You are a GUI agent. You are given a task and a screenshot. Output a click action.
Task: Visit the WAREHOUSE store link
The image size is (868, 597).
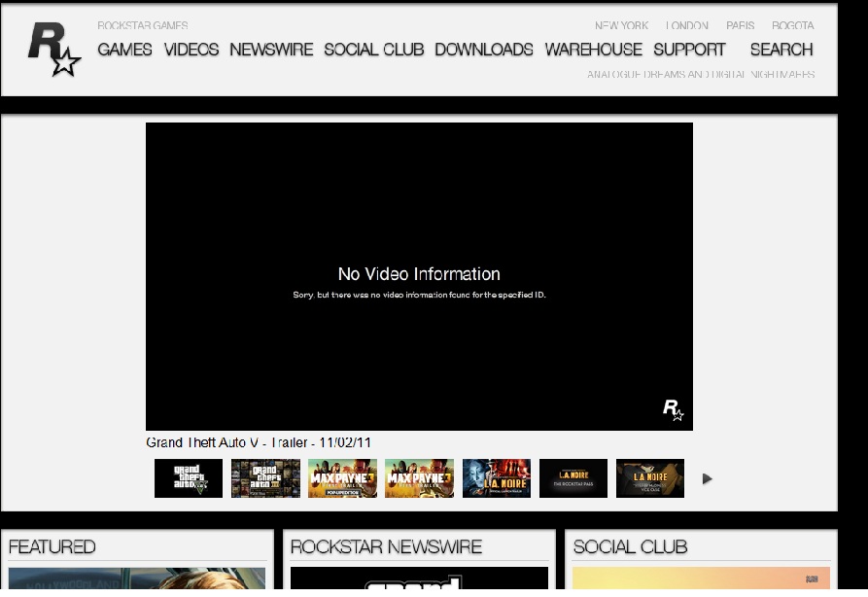[594, 50]
